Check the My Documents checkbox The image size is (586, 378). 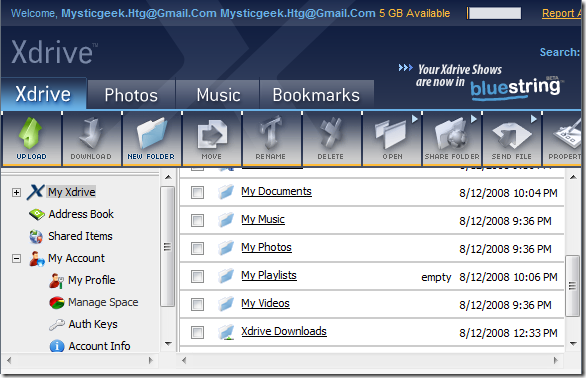tap(197, 193)
